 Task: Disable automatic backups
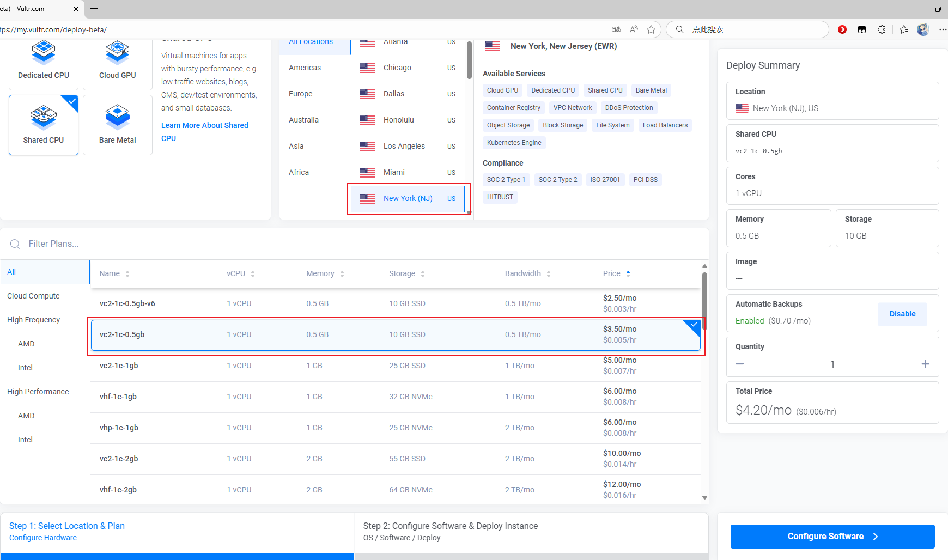click(x=902, y=314)
